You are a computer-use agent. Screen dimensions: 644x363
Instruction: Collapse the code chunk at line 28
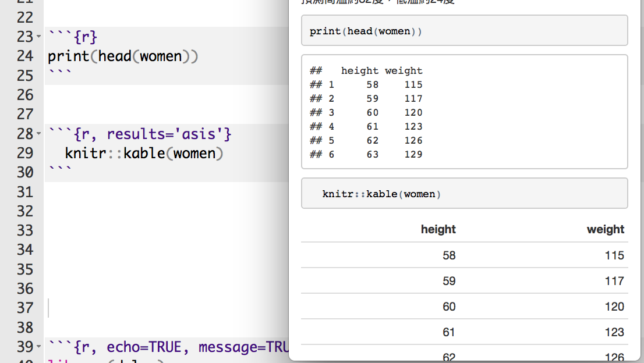pyautogui.click(x=38, y=133)
